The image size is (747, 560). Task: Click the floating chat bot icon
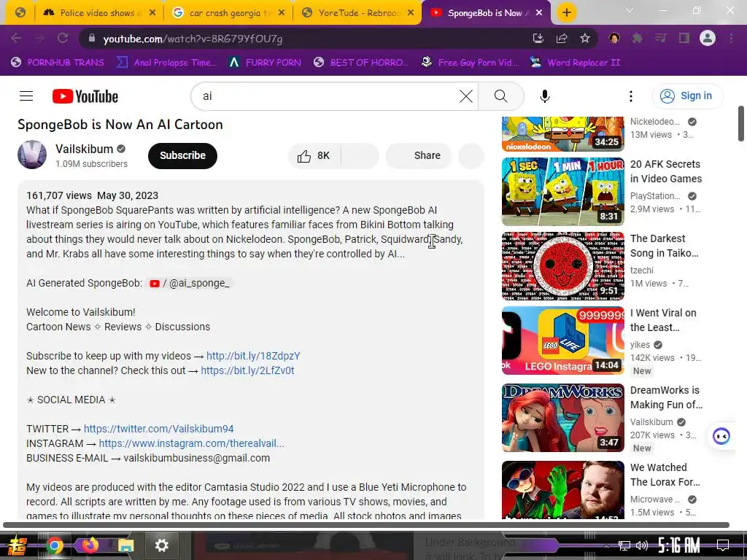tap(721, 436)
